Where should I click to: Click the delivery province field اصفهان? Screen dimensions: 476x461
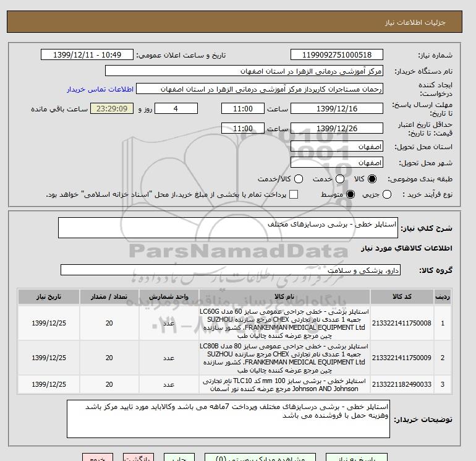tap(337, 147)
